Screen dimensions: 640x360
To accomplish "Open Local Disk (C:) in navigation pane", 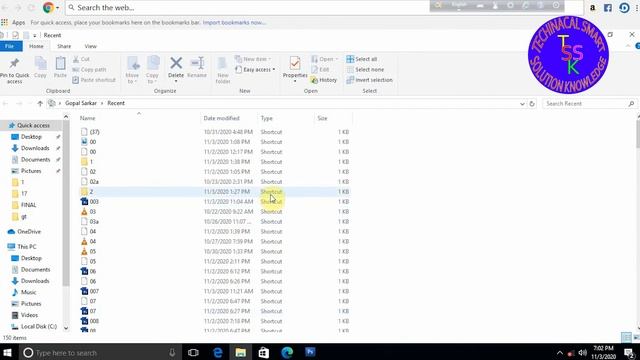I will click(x=38, y=327).
